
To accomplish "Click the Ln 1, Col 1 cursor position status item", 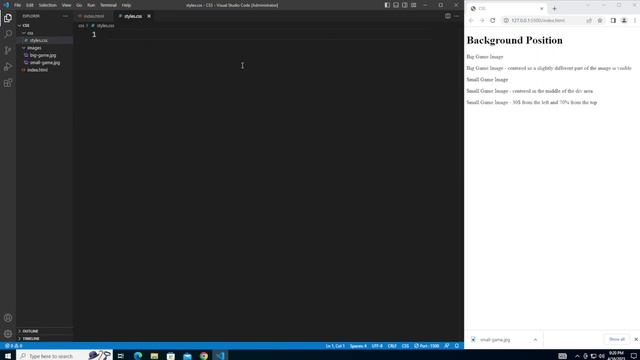I will click(x=335, y=346).
